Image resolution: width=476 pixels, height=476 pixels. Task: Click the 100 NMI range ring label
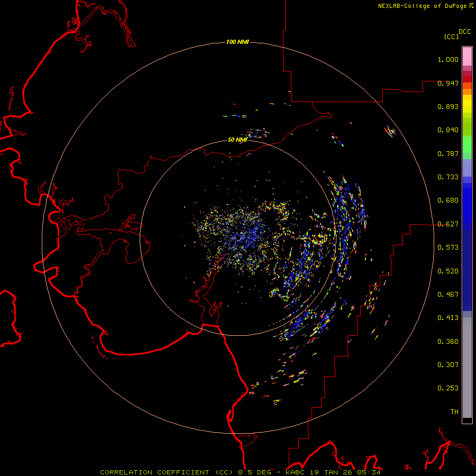click(x=237, y=42)
